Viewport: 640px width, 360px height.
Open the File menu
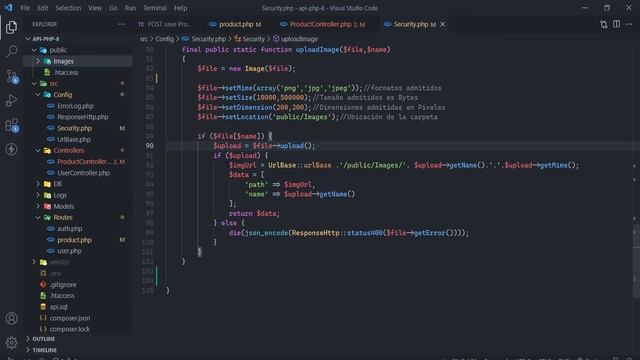coord(25,8)
